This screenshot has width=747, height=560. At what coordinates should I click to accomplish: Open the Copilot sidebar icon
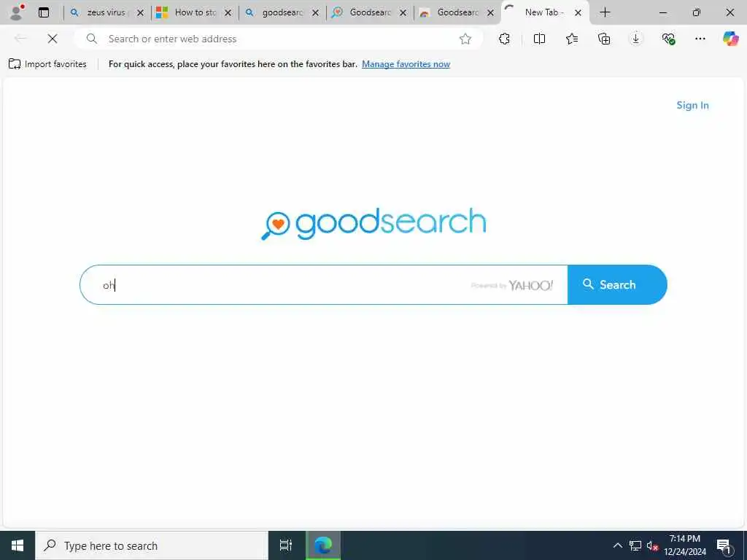coord(730,39)
